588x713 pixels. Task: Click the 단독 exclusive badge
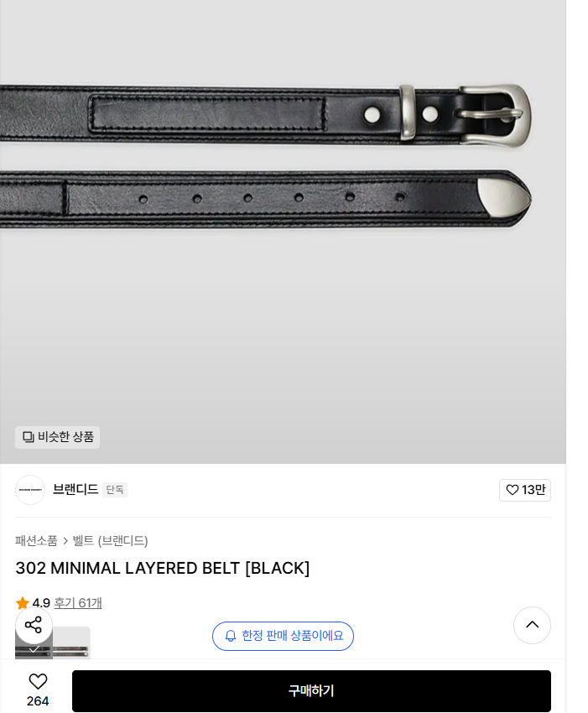point(115,490)
